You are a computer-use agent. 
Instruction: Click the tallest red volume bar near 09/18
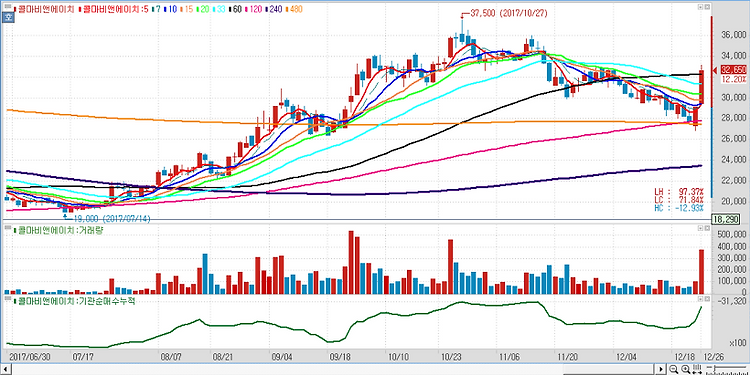[x=351, y=263]
